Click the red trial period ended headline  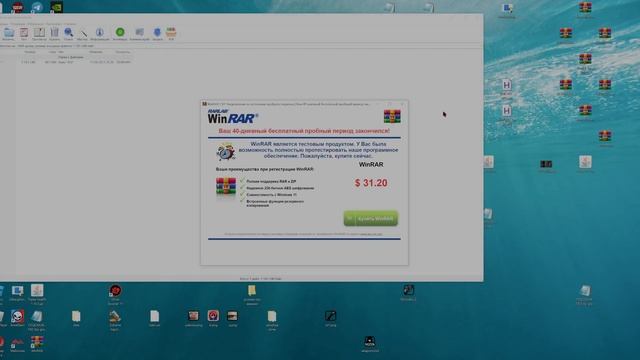coord(304,131)
